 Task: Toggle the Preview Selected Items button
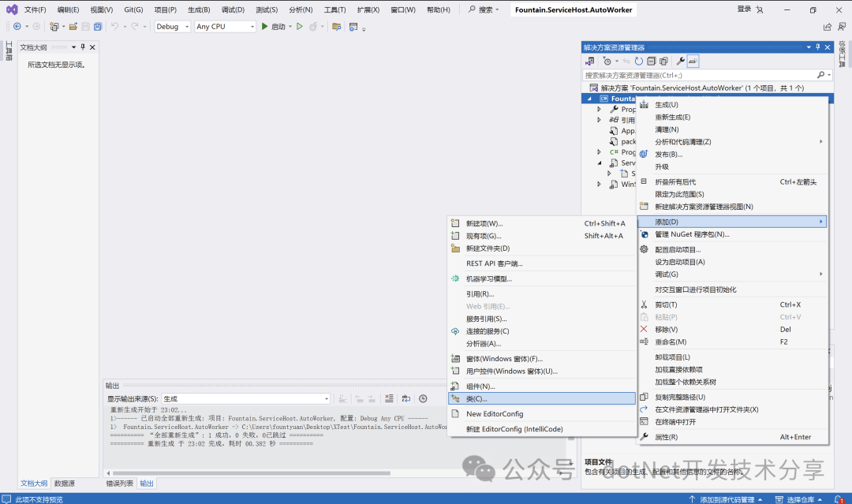(693, 61)
